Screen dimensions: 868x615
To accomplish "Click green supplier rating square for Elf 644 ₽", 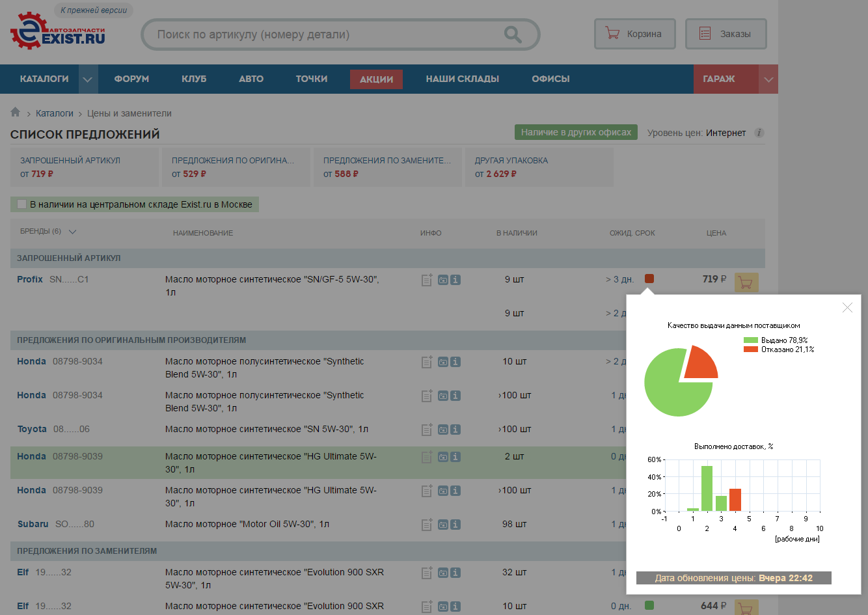I will coord(649,605).
